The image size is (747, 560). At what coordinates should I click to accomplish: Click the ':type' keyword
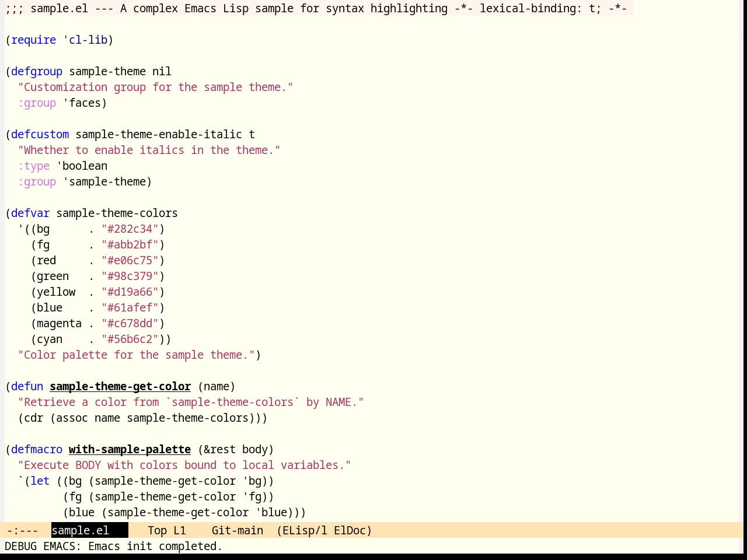point(34,166)
